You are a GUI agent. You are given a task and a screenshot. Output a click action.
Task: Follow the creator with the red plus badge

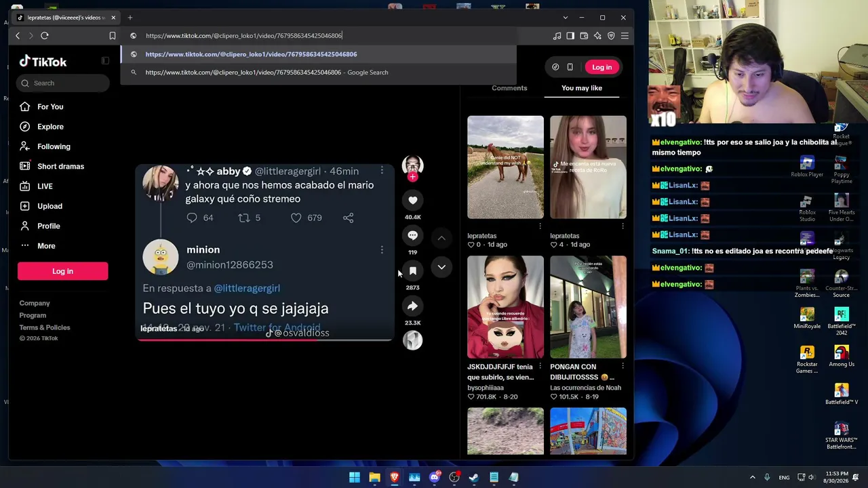coord(412,177)
